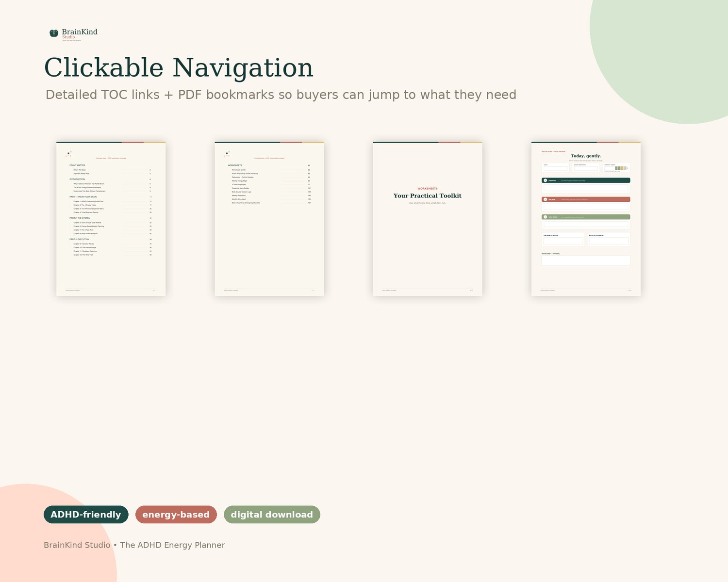The height and width of the screenshot is (582, 728).
Task: Select the "Clickable Navigation" heading
Action: tap(179, 67)
